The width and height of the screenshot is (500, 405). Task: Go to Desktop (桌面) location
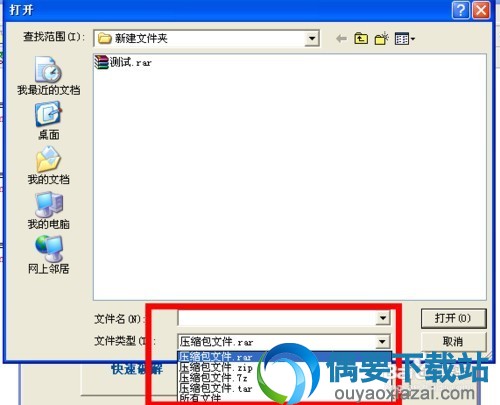point(48,121)
